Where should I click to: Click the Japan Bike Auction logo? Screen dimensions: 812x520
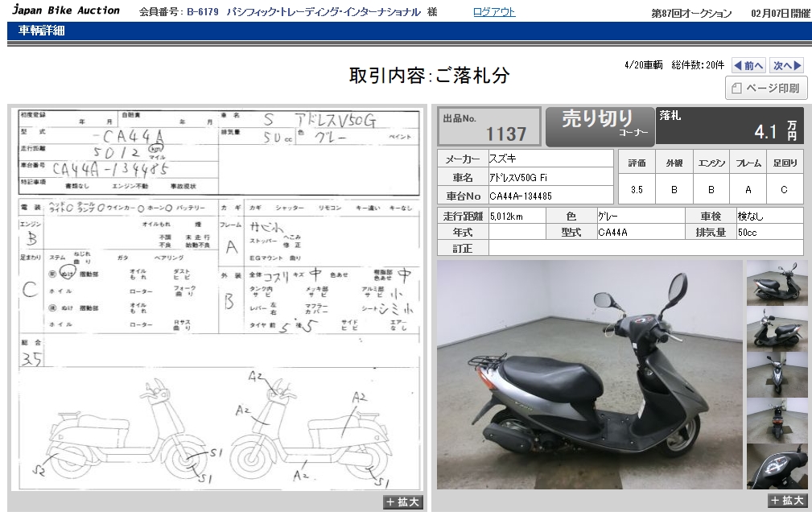coord(66,10)
